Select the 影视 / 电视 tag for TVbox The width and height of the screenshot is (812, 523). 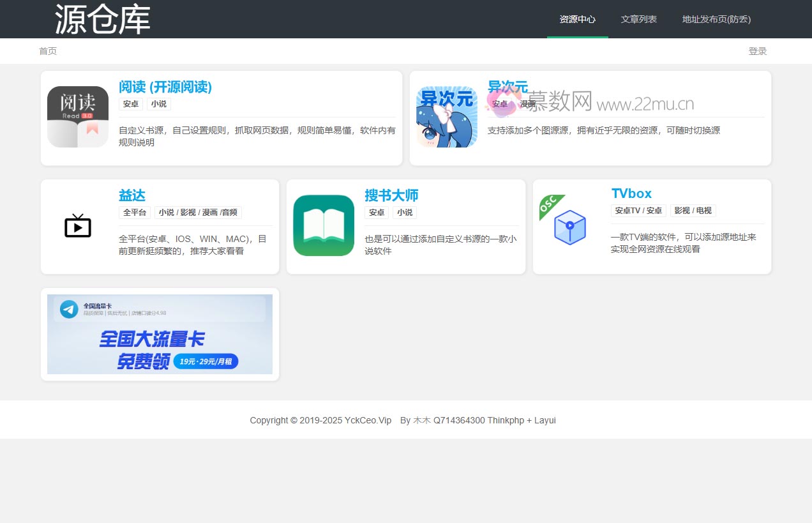coord(693,210)
